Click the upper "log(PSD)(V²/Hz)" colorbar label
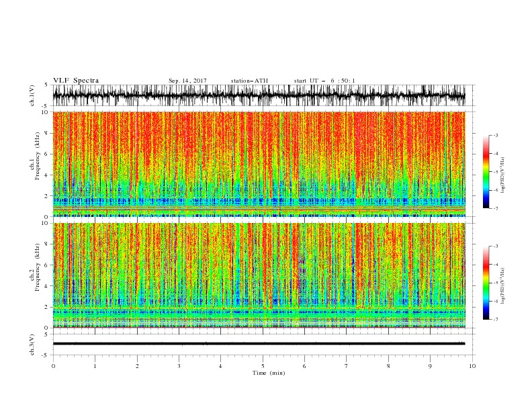 click(502, 175)
